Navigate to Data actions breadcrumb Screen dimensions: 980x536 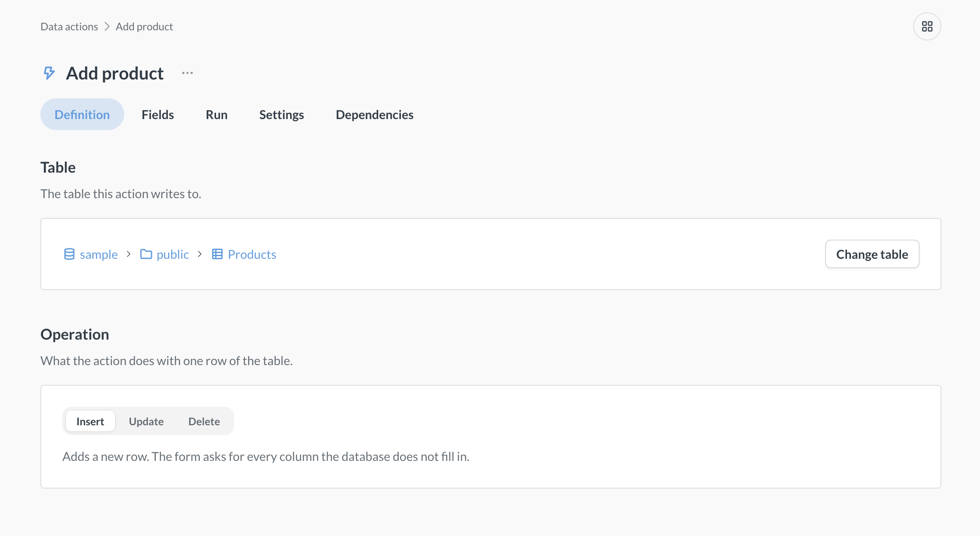pos(69,26)
